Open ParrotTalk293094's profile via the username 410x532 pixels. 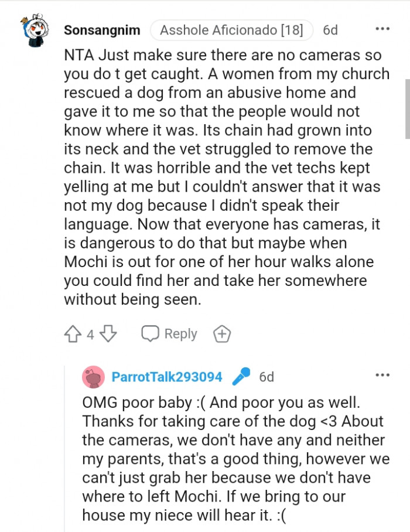click(x=167, y=377)
